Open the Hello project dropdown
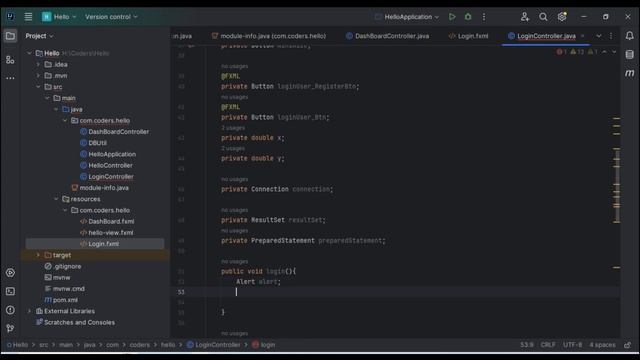The width and height of the screenshot is (640, 360). click(59, 17)
